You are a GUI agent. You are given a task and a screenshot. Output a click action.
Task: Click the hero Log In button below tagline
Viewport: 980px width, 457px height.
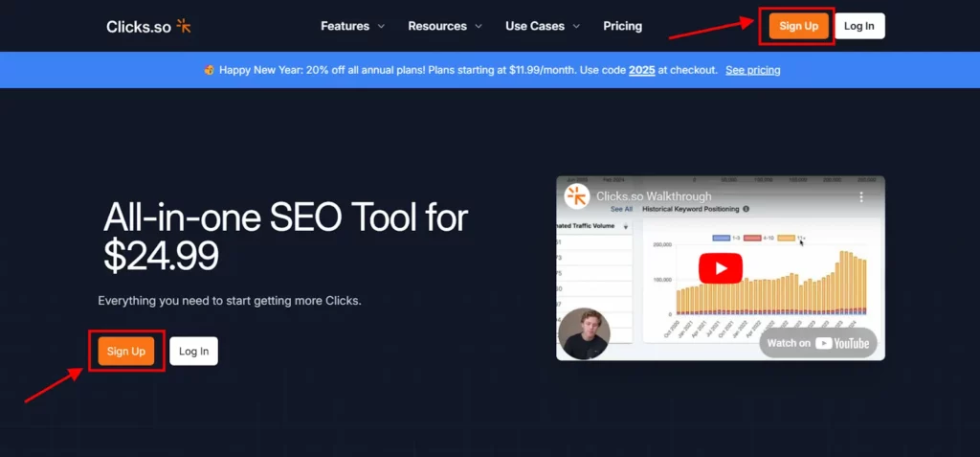[x=193, y=352]
